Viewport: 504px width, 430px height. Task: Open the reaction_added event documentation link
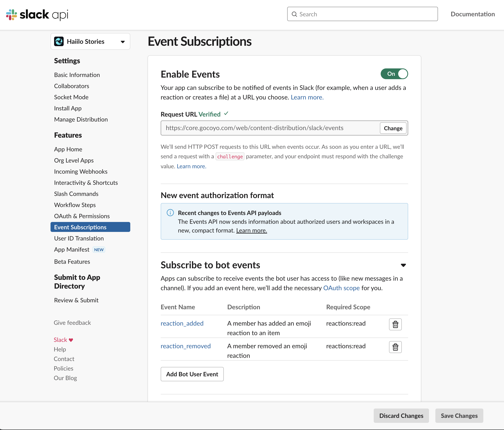click(182, 323)
